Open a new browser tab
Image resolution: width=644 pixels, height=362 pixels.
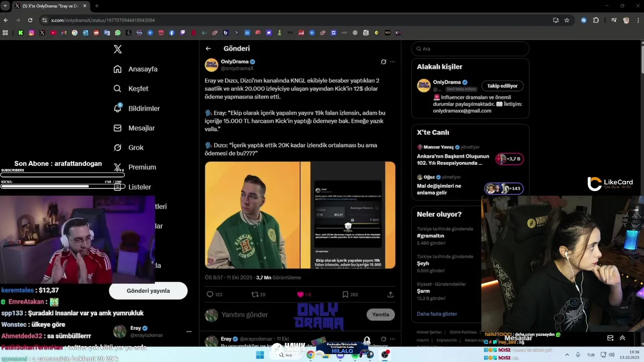tap(97, 6)
